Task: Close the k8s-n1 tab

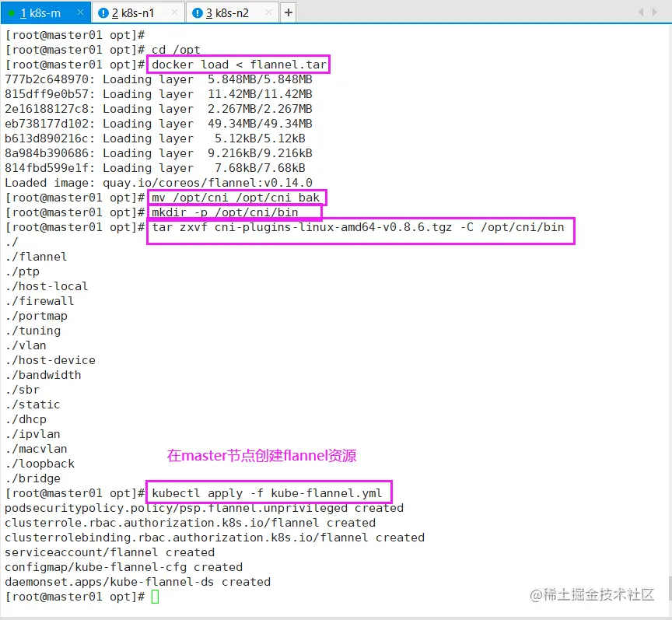Action: tap(174, 12)
